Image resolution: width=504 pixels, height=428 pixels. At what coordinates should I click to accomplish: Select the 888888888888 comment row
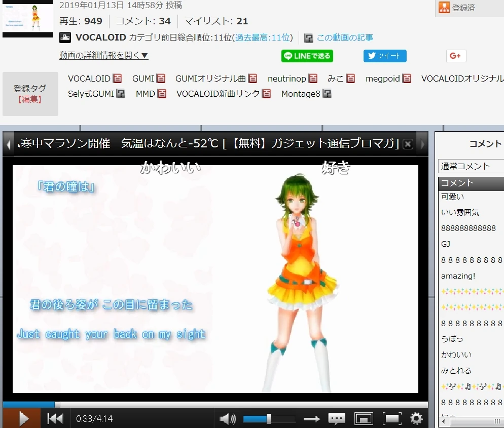click(471, 228)
